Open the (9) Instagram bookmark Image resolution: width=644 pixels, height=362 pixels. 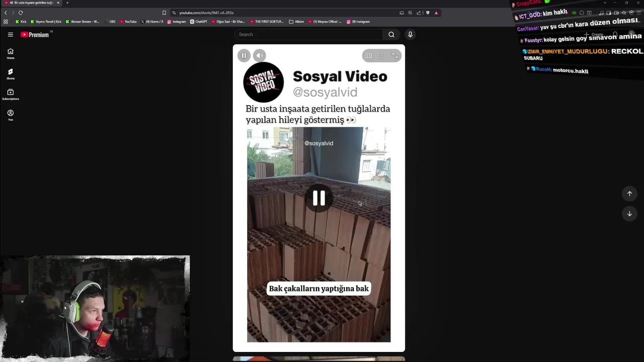[358, 22]
